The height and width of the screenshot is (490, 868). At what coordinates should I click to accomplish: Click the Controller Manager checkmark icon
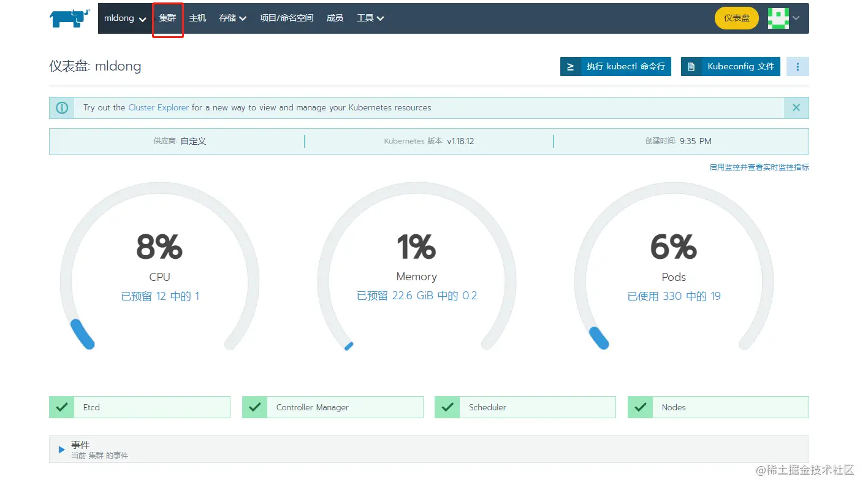pyautogui.click(x=255, y=407)
